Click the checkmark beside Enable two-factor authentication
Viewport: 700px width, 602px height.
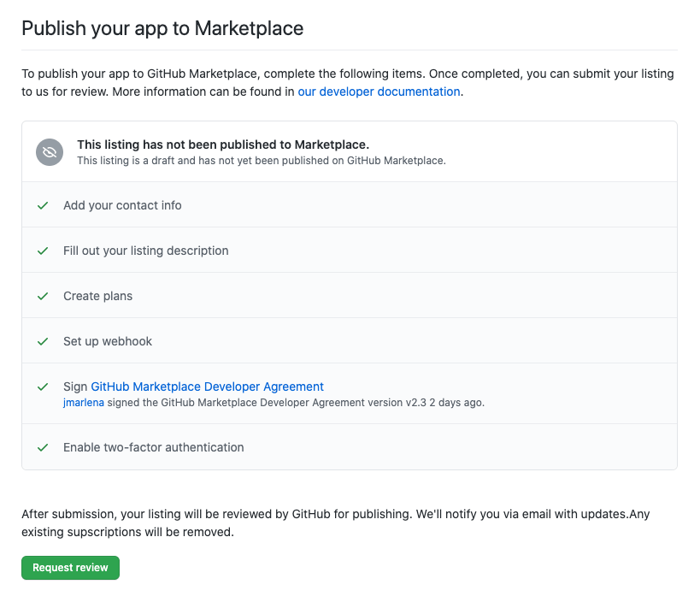tap(43, 447)
